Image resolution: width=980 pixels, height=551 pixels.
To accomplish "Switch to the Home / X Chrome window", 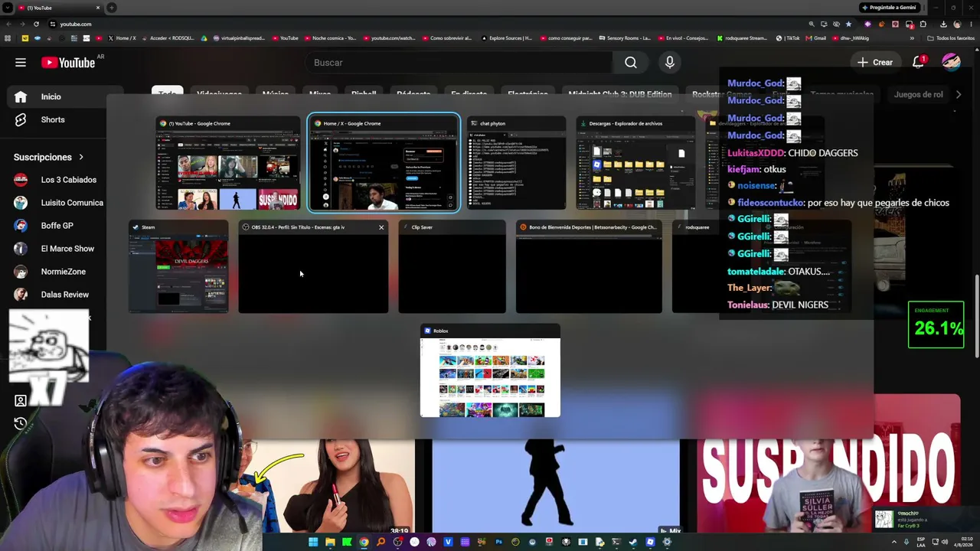I will (384, 163).
